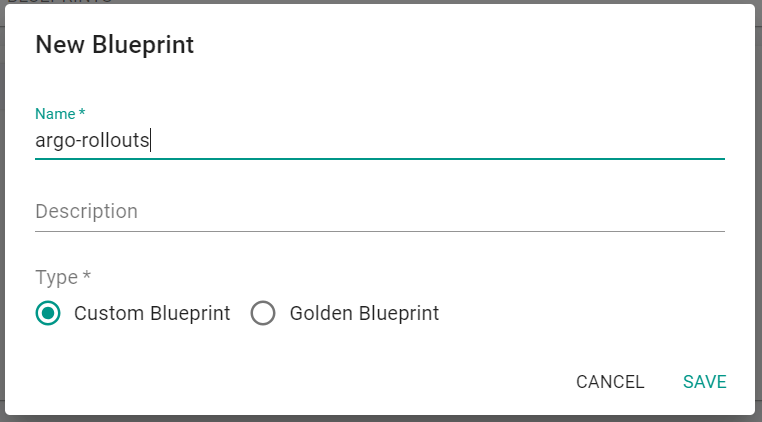Focus the Description text field
762x422 pixels.
click(380, 212)
